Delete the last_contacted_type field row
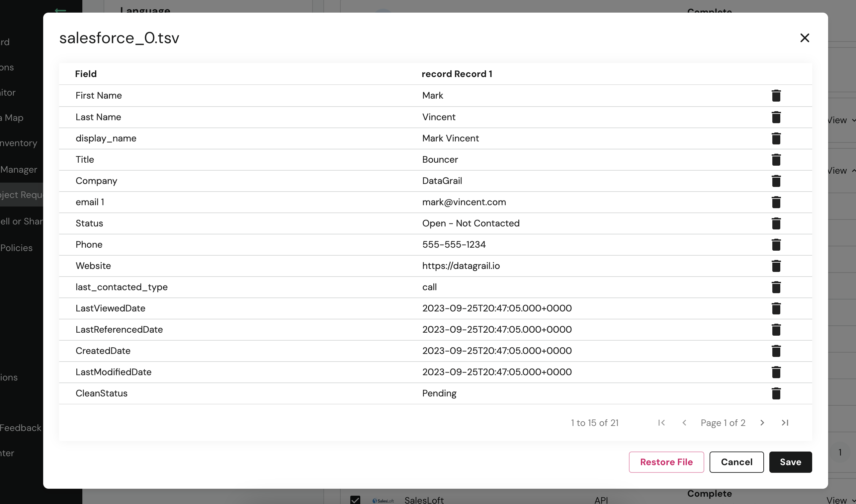Viewport: 856px width, 504px height. (776, 287)
